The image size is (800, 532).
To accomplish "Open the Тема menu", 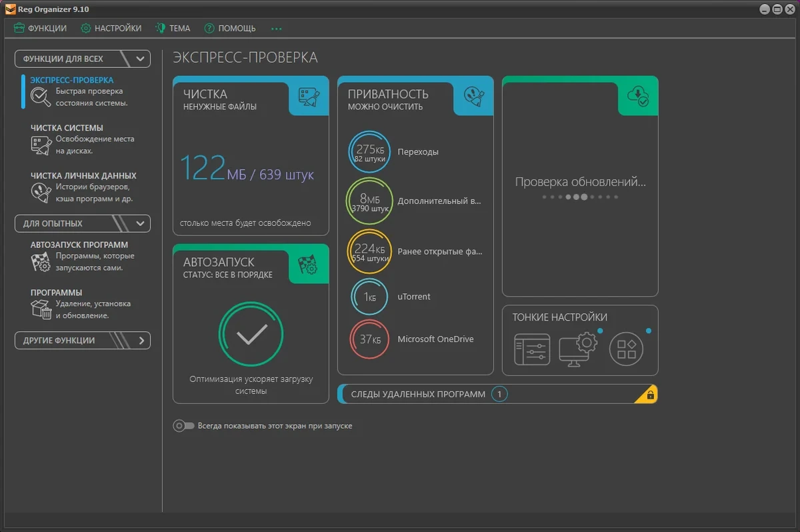I will [173, 28].
